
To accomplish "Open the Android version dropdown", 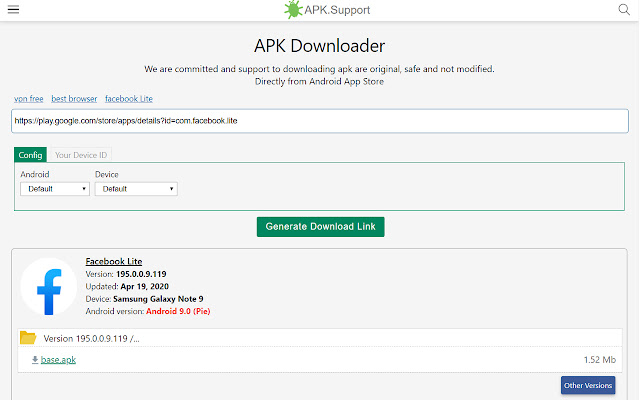I will pyautogui.click(x=55, y=189).
